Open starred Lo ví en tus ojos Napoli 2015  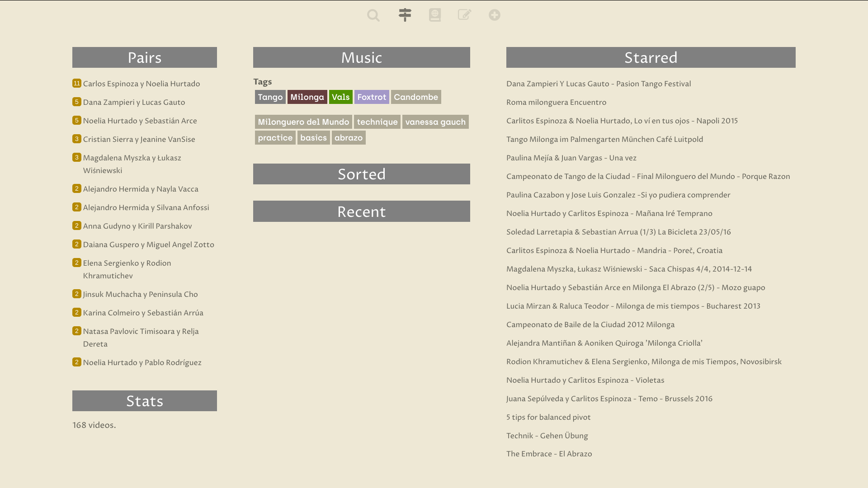click(622, 121)
